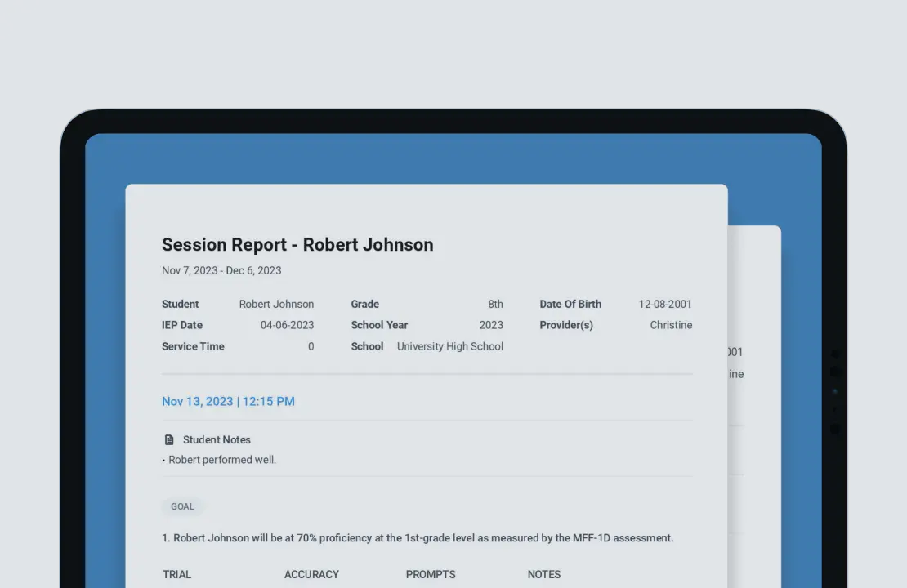907x588 pixels.
Task: Select the IEP Date 04-06-2023 entry
Action: pos(288,325)
